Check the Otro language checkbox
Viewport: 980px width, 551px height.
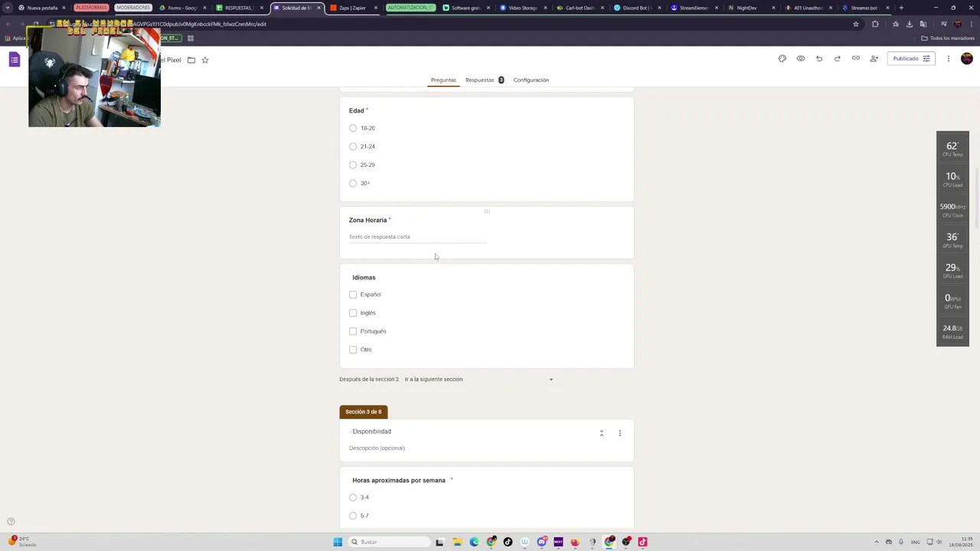pos(353,350)
